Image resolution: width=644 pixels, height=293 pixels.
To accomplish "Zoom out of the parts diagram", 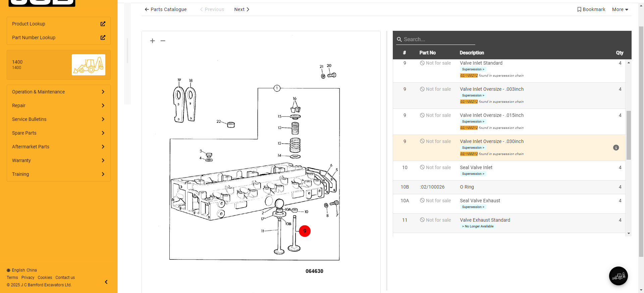I will click(x=163, y=41).
